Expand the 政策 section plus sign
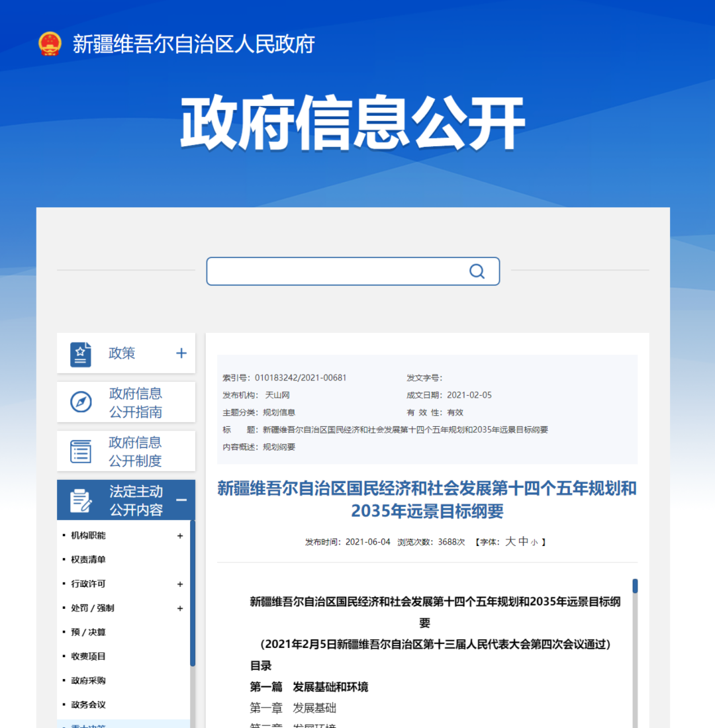This screenshot has height=728, width=715. coord(181,353)
